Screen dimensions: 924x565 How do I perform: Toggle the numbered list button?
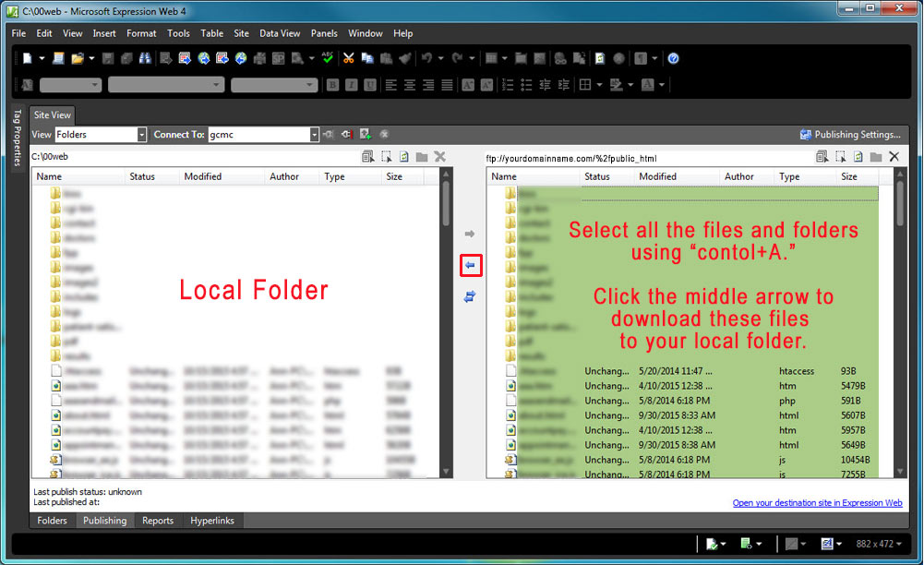[x=508, y=85]
